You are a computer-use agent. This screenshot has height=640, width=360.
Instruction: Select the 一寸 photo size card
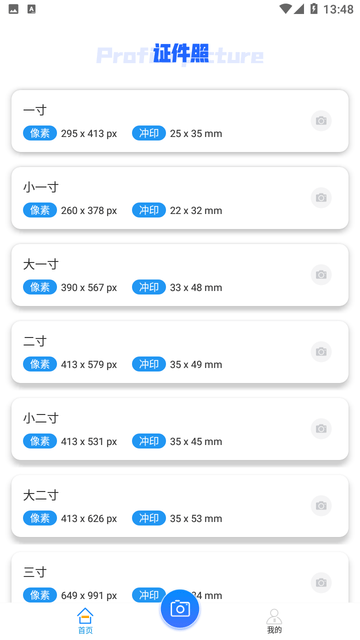tap(180, 121)
